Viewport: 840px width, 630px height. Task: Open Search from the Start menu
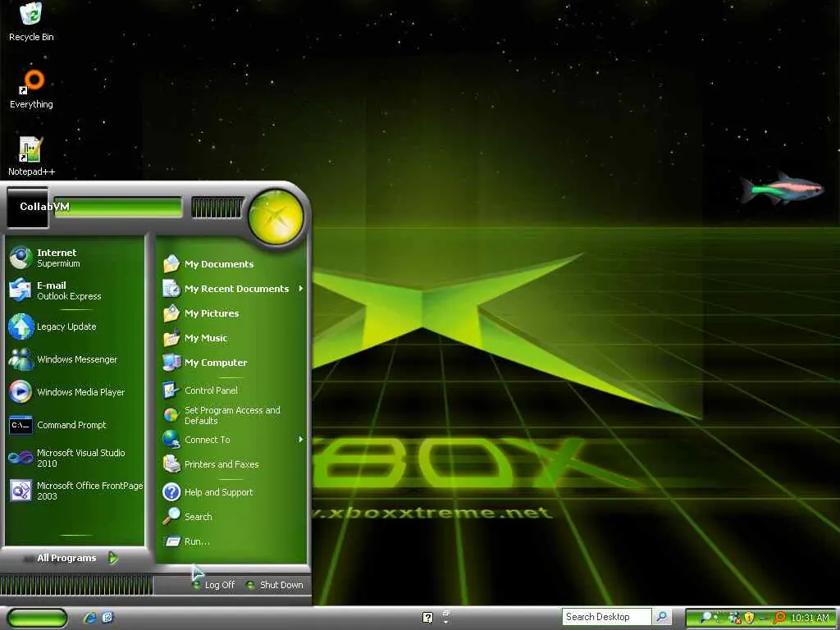232,517
